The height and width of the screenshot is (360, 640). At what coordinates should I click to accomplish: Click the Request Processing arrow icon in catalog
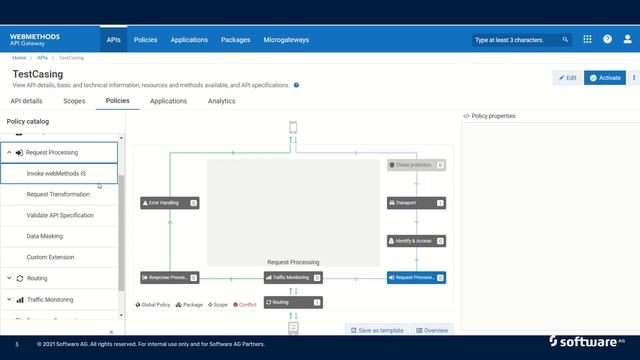tap(19, 153)
